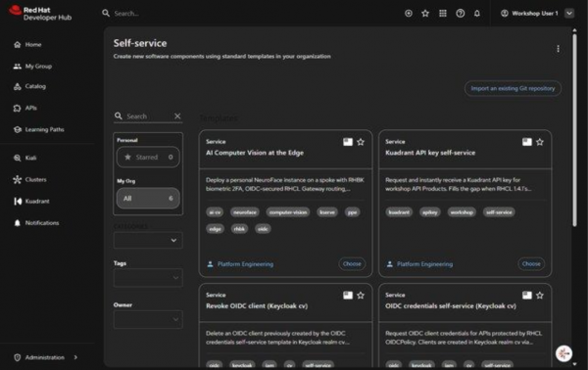Image resolution: width=588 pixels, height=370 pixels.
Task: Click the Revoke OIDC client (Keycloak cv) title
Action: pos(257,306)
